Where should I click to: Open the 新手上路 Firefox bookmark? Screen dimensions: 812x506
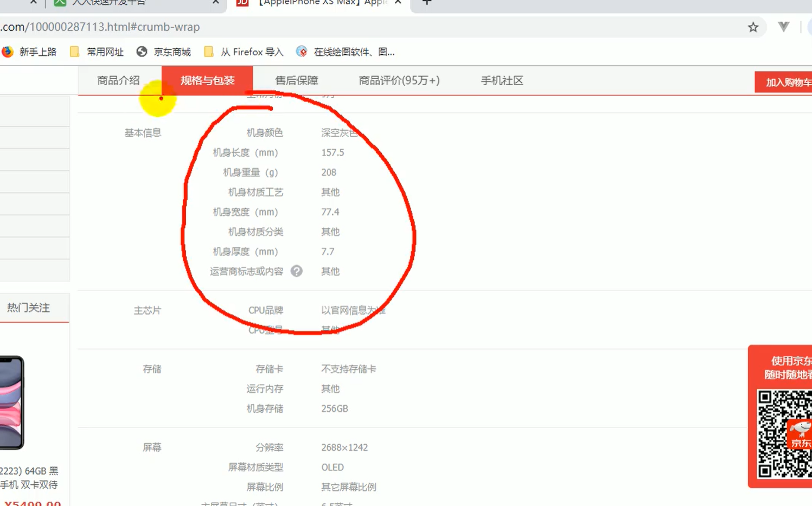[x=29, y=52]
